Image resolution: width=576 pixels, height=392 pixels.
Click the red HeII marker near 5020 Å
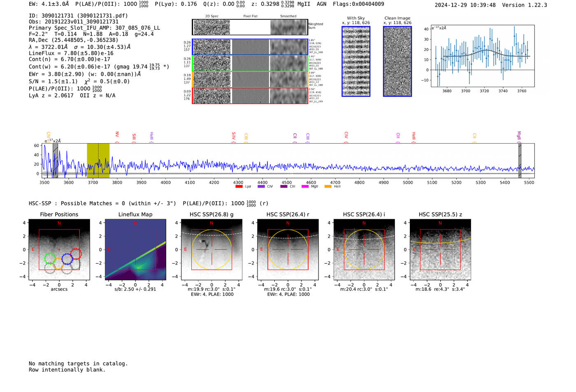414,137
